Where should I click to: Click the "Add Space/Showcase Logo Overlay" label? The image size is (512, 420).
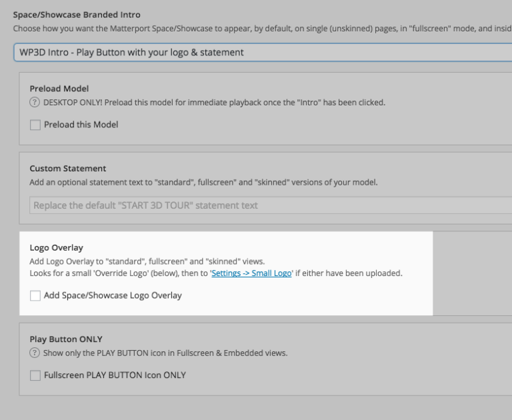click(x=113, y=295)
